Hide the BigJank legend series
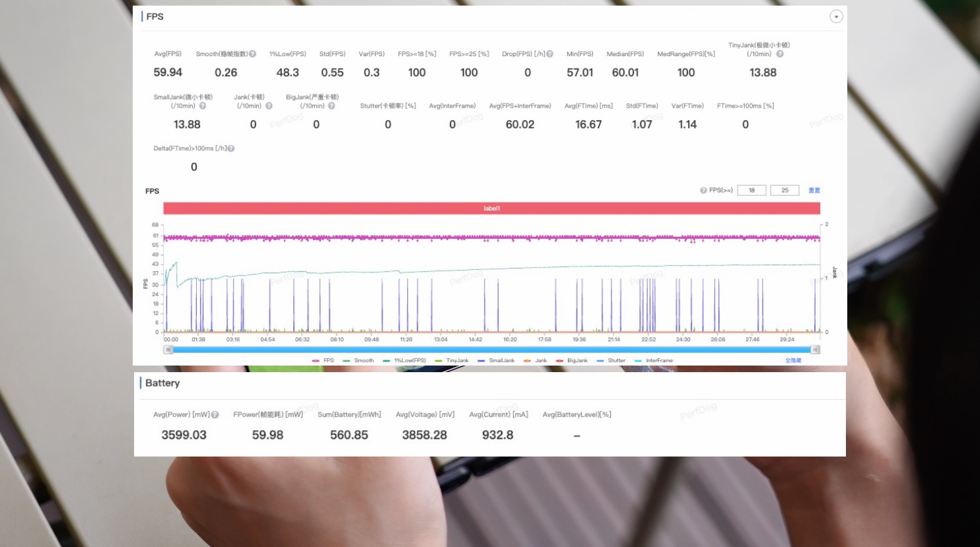 click(x=572, y=361)
